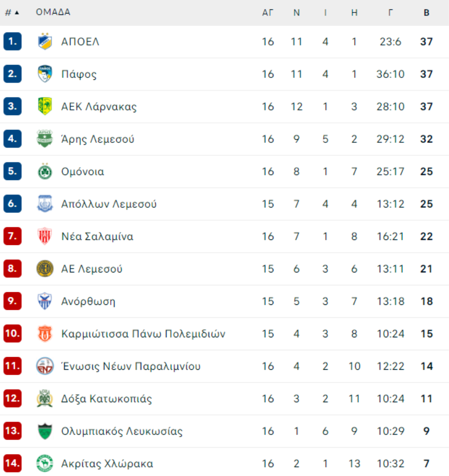Sort standings by ΟΜΑΔΑ column header
449x476 pixels.
[x=53, y=12]
